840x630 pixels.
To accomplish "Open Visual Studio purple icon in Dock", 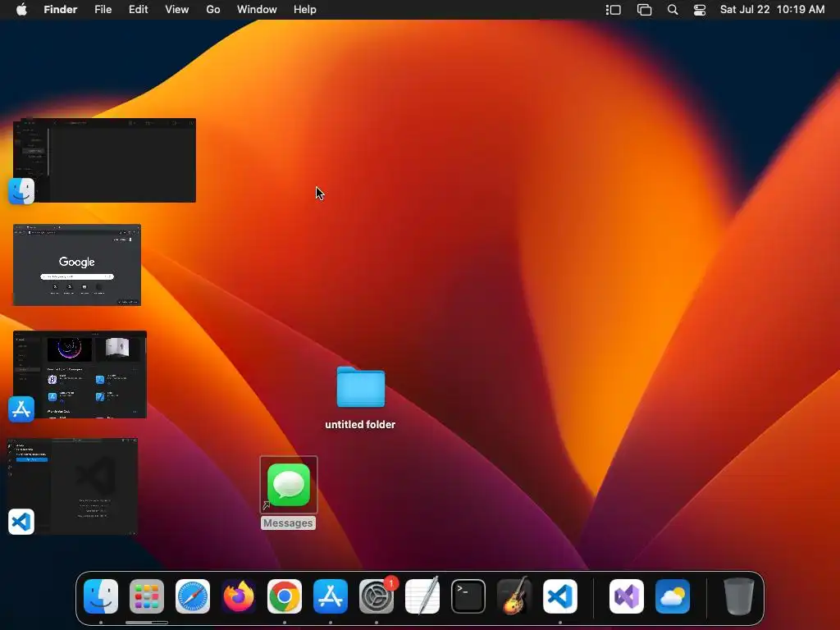I will click(x=627, y=596).
